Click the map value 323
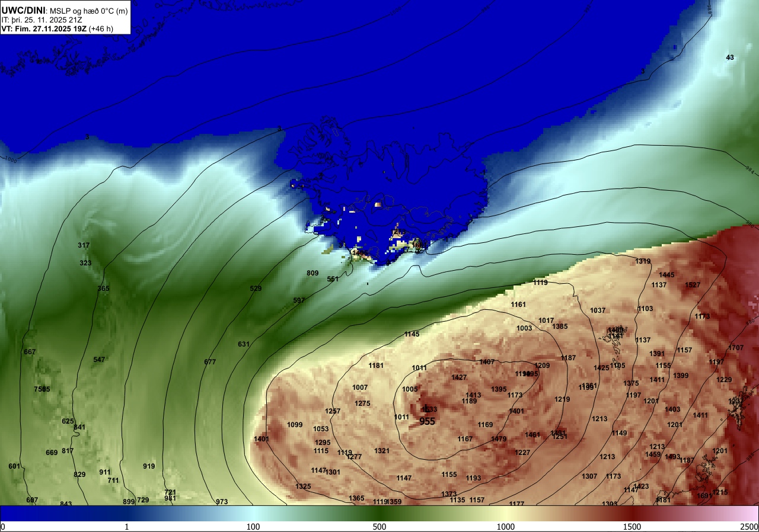This screenshot has height=532, width=759. coord(86,263)
